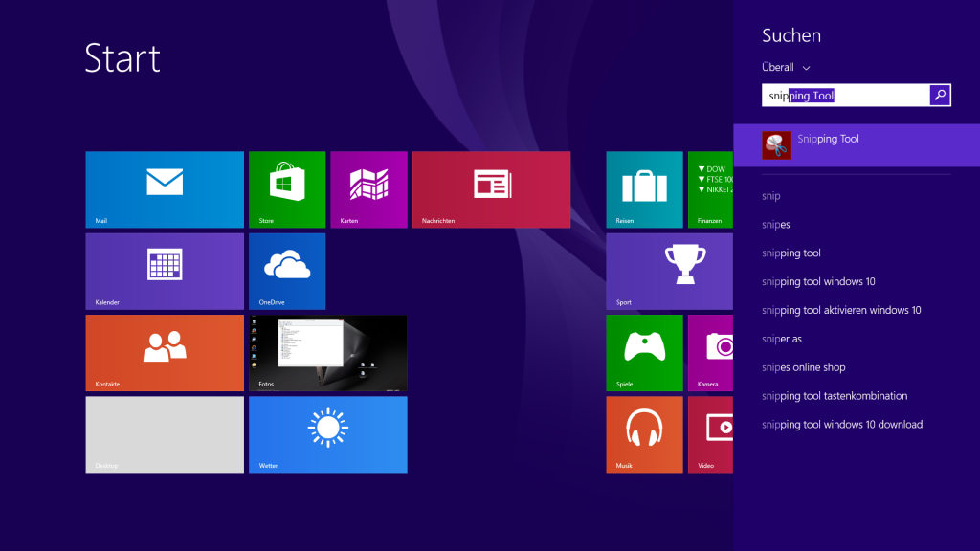This screenshot has height=551, width=980.
Task: Select the 'snipes online shop' suggestion
Action: [804, 367]
